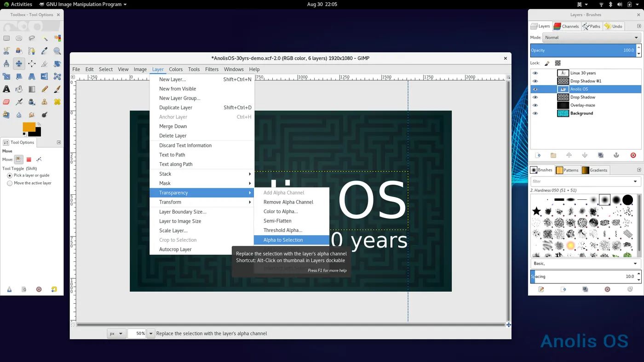Select the Paths pen tool
Viewport: 644px width, 362px height.
tap(32, 51)
